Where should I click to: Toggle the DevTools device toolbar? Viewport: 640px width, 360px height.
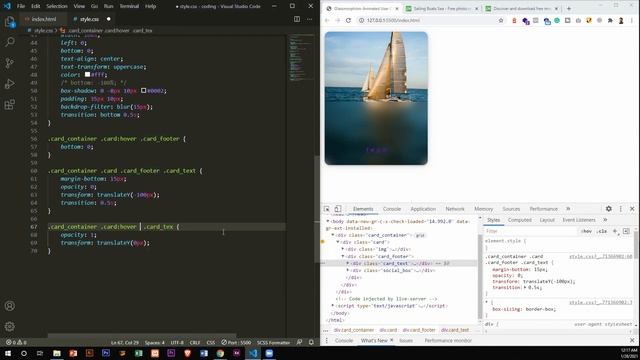click(x=338, y=209)
